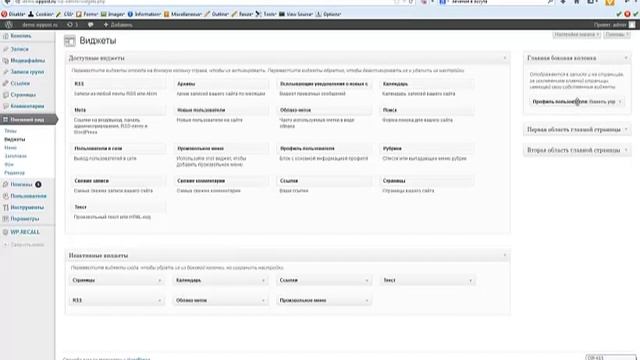The height and width of the screenshot is (360, 640).
Task: Click the updates icon in admin bar
Action: (x=72, y=24)
